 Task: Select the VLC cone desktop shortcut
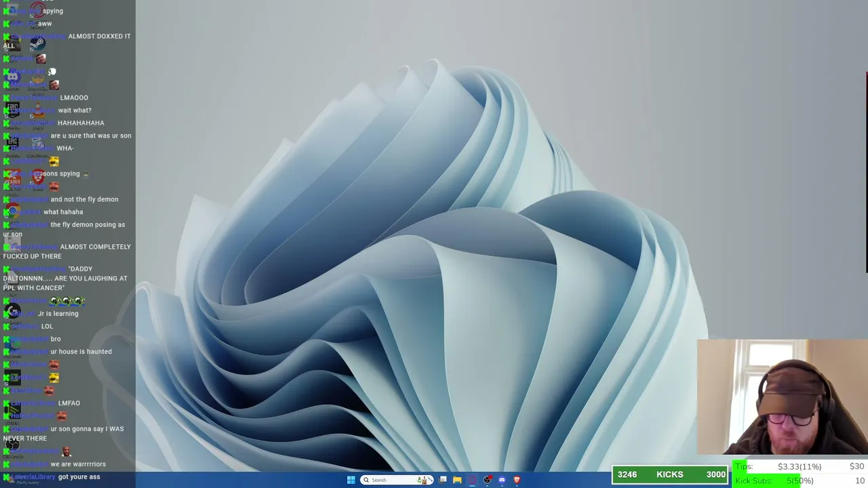pos(37,111)
